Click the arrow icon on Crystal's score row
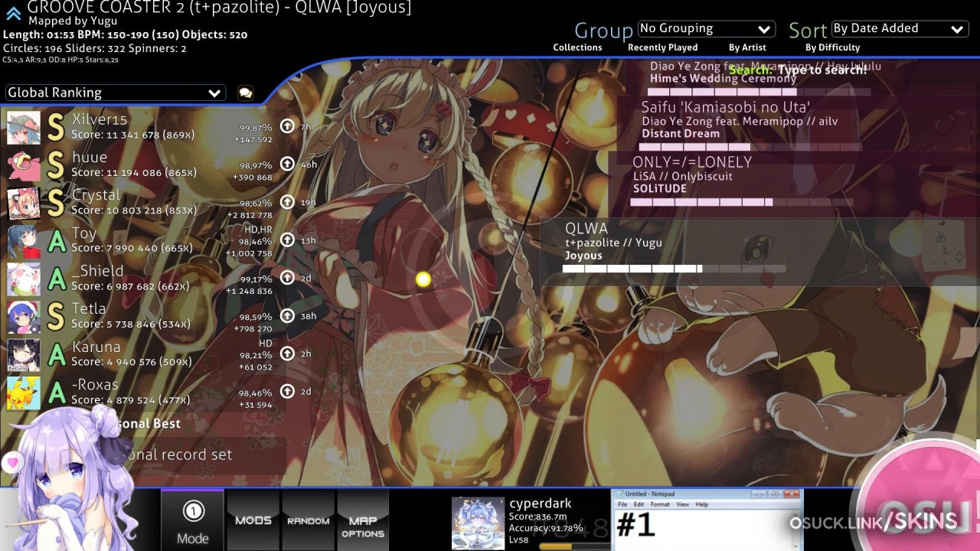Screen dimensions: 980x551 [287, 202]
